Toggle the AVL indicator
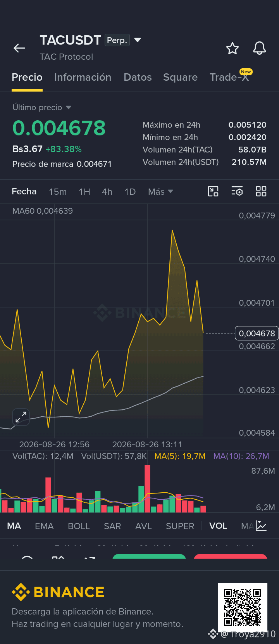This screenshot has width=279, height=644. 143,526
